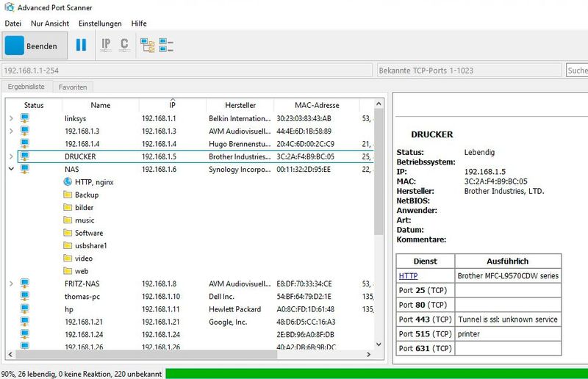Click the horizontal scrollbar left arrow
The width and height of the screenshot is (588, 379).
(10, 354)
